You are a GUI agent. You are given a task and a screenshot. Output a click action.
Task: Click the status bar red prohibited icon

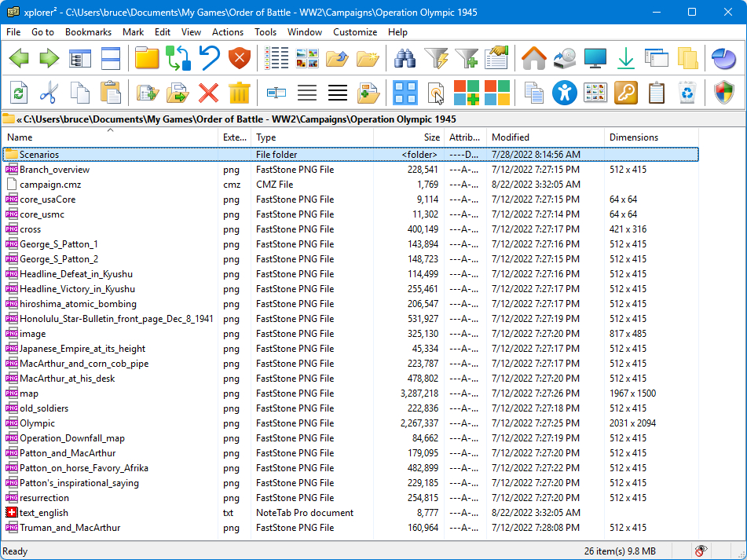point(701,551)
